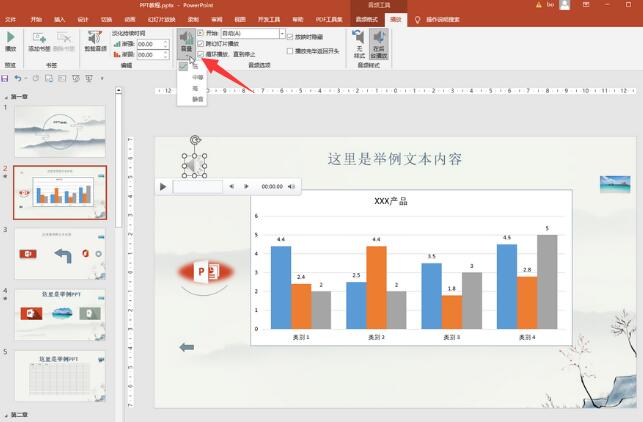The height and width of the screenshot is (422, 643).
Task: Click the move forward button on audio bar
Action: (246, 186)
